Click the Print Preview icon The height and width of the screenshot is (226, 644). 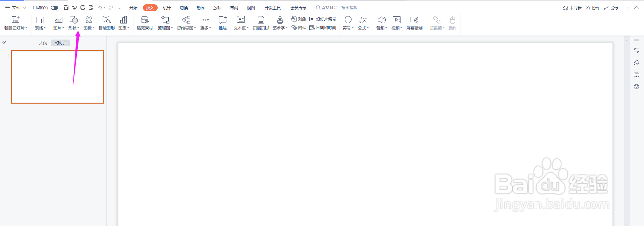(x=91, y=8)
